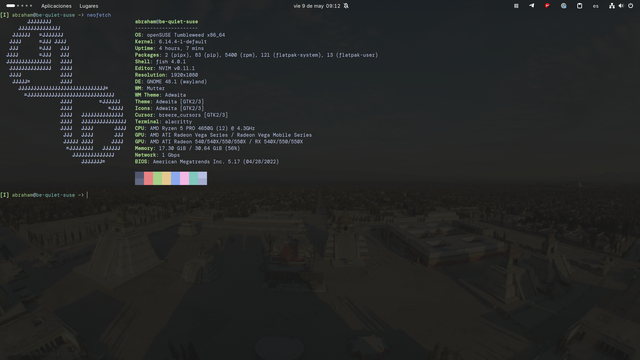Image resolution: width=640 pixels, height=360 pixels.
Task: Click the 'Theme: Adwaita [GTK2/3]' line
Action: (169, 102)
